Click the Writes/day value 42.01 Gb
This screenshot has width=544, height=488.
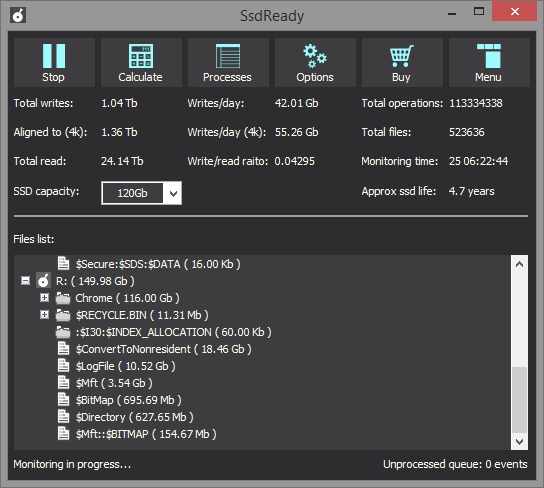pyautogui.click(x=297, y=103)
